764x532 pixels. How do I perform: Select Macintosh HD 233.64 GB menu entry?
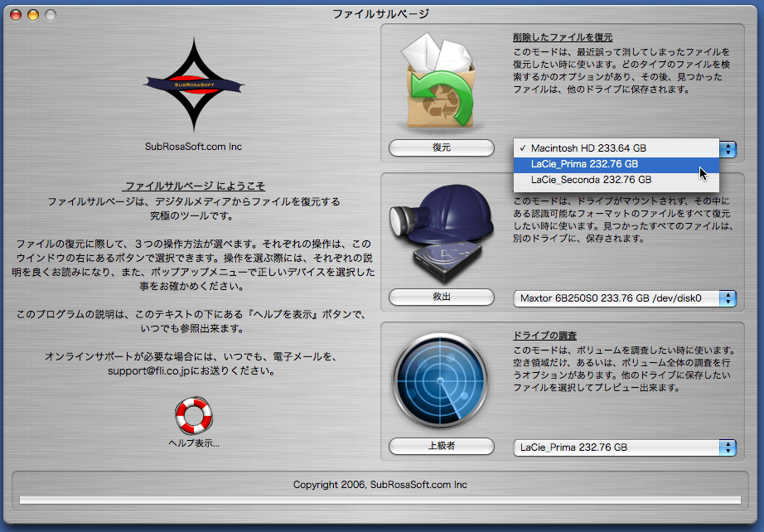pos(617,148)
